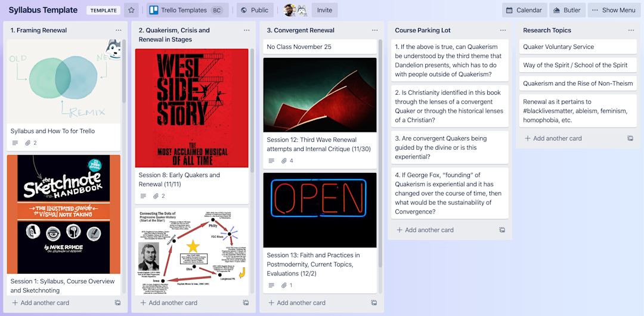Screen dimensions: 644x316
Task: Create from template icon in Framing Renewal
Action: [x=117, y=303]
